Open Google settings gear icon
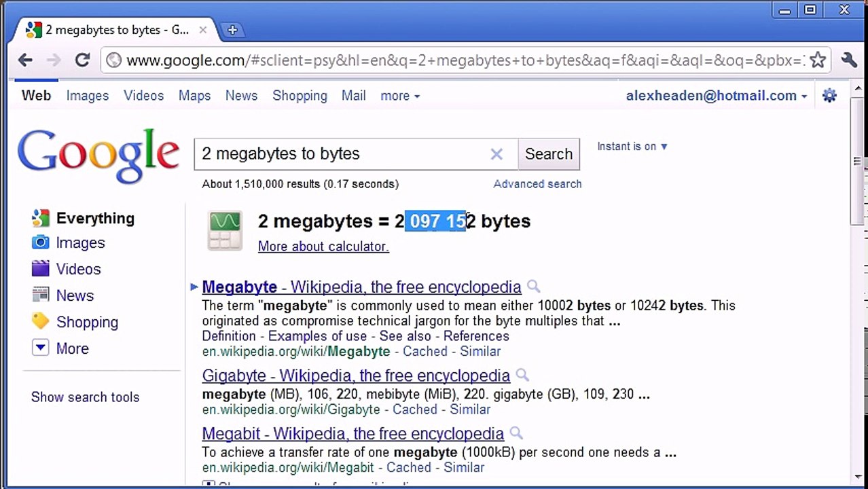The width and height of the screenshot is (868, 489). point(829,96)
